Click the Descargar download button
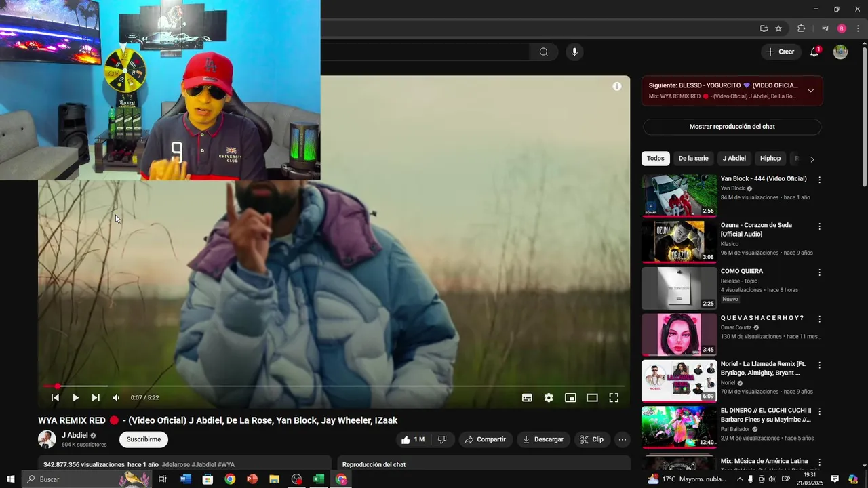This screenshot has height=488, width=868. (x=543, y=439)
